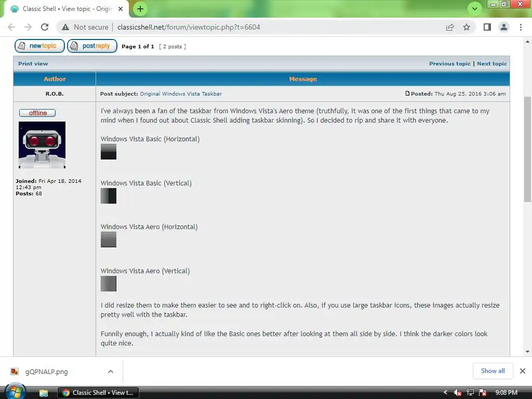The image size is (532, 399).
Task: Share this page via share icon
Action: click(450, 27)
